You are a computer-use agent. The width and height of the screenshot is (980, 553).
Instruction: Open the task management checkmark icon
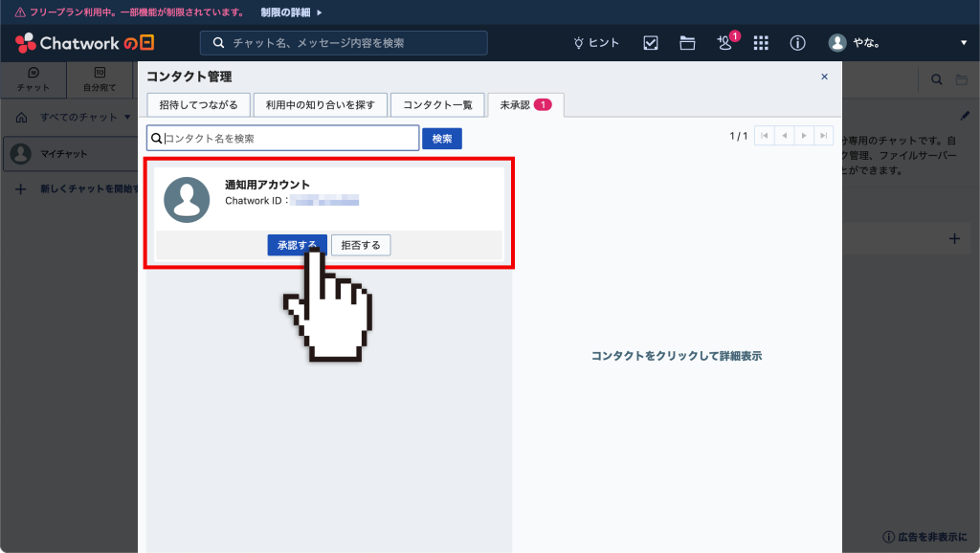[650, 42]
